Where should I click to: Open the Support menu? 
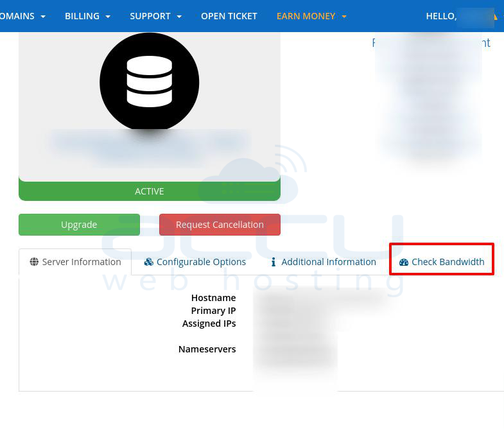(150, 16)
